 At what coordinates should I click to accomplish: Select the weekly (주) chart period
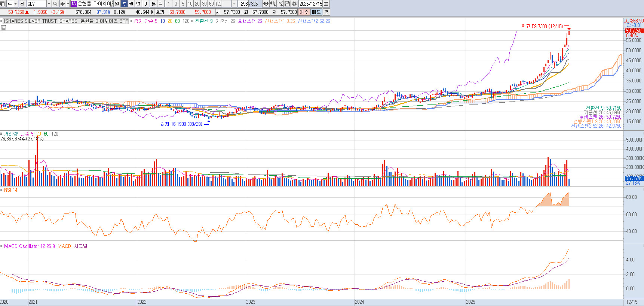point(124,4)
